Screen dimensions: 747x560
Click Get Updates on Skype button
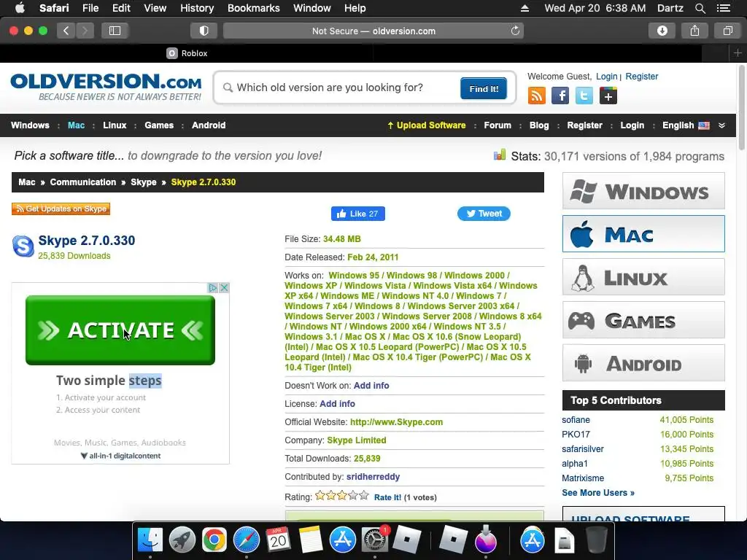[x=61, y=209]
